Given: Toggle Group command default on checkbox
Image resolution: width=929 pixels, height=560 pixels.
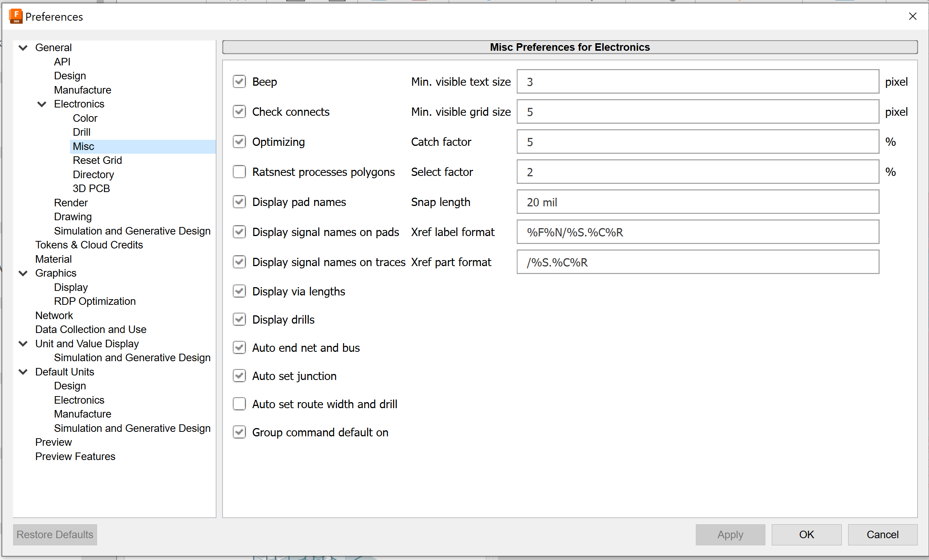Looking at the screenshot, I should pyautogui.click(x=240, y=432).
